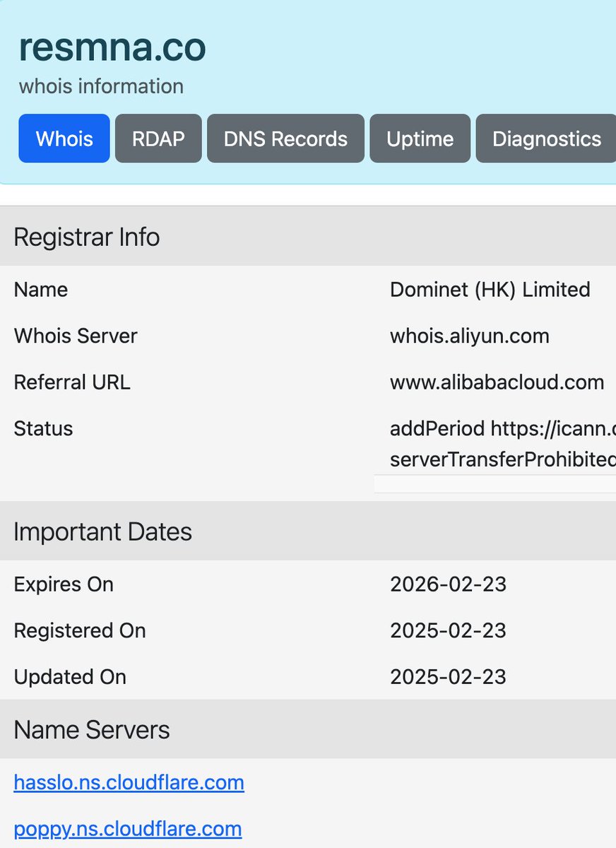Click the 'whois information' subtitle

(101, 86)
